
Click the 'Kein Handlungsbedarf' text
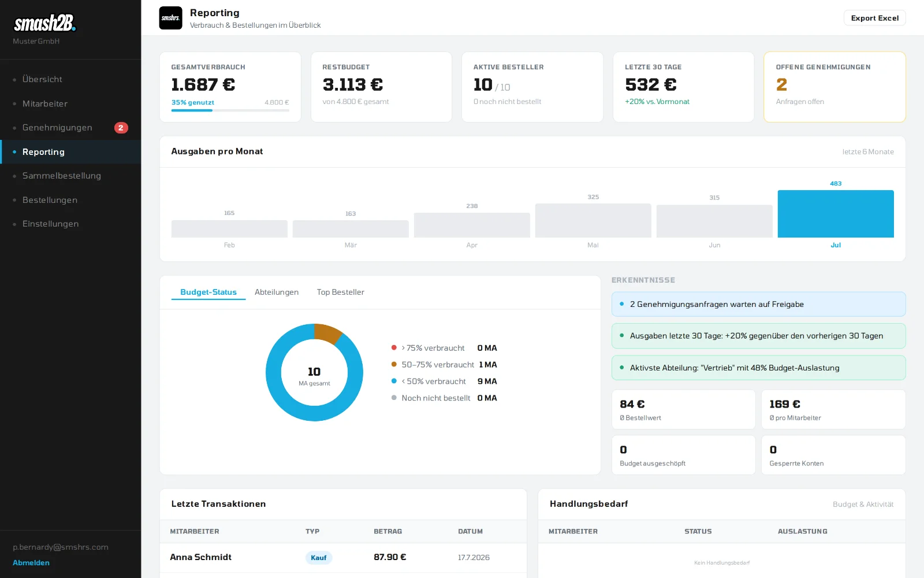pos(722,562)
